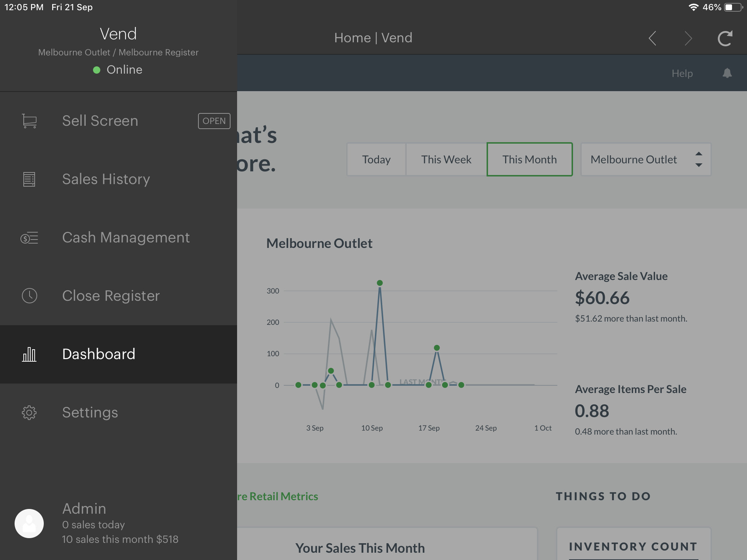Click the Admin user avatar
Image resolution: width=747 pixels, height=560 pixels.
(29, 524)
